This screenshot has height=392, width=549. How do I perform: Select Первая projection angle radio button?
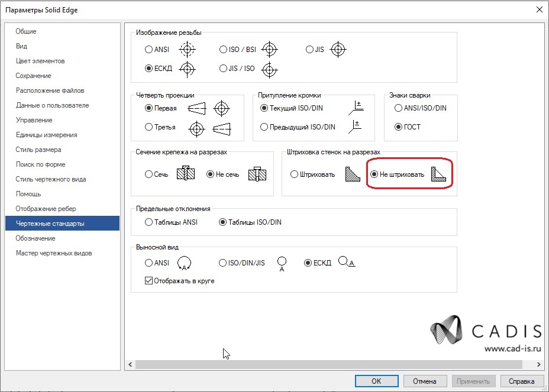coord(148,108)
